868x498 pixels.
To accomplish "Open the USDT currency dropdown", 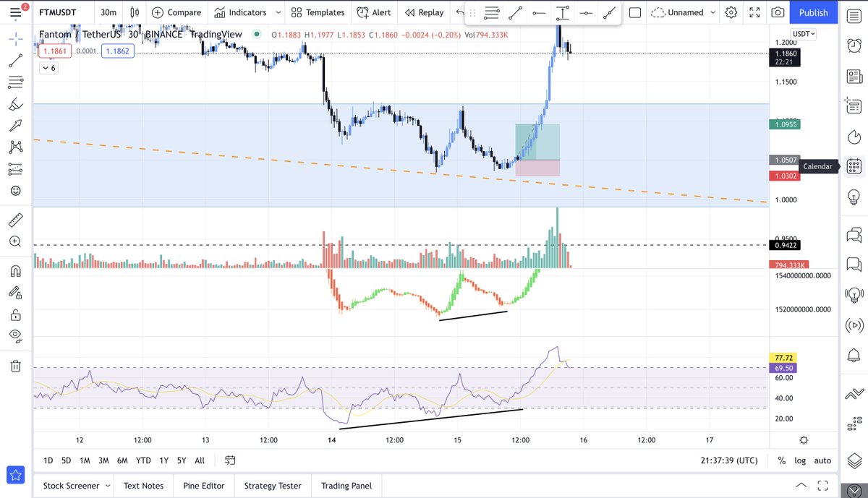I will 803,34.
